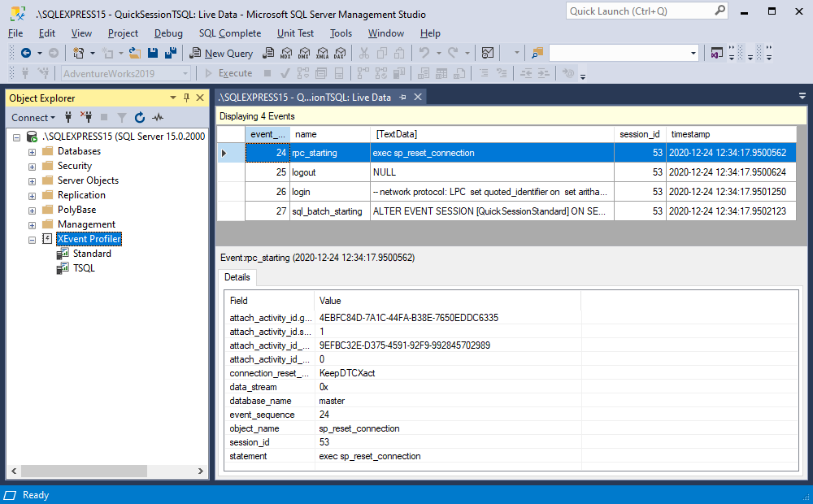This screenshot has height=504, width=813.
Task: Expand the Replication folder
Action: pos(32,196)
